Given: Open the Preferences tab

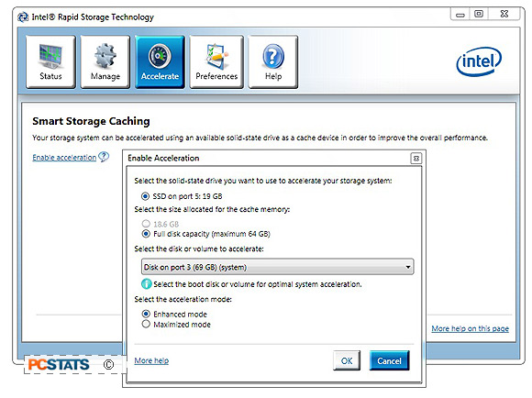Looking at the screenshot, I should [216, 61].
